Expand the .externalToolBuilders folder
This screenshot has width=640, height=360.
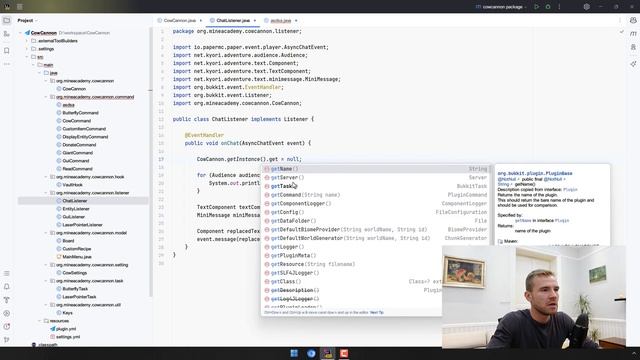click(x=27, y=41)
